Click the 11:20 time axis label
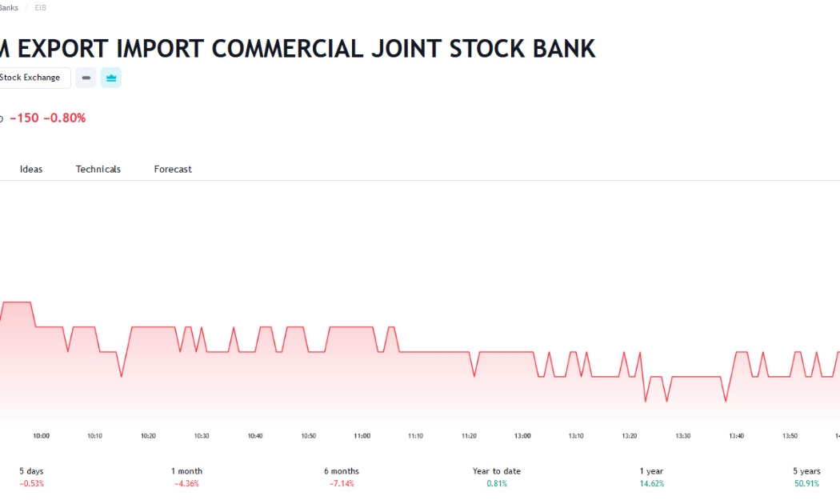The width and height of the screenshot is (840, 504). 470,436
